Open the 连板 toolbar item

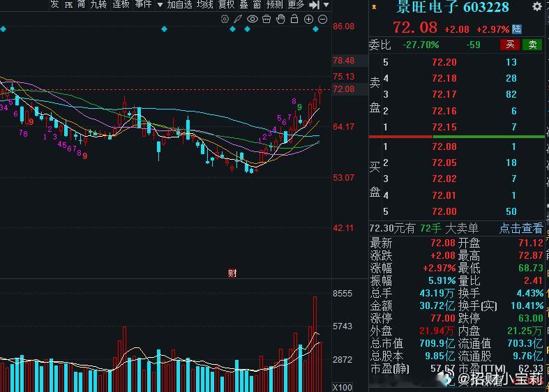pyautogui.click(x=121, y=5)
